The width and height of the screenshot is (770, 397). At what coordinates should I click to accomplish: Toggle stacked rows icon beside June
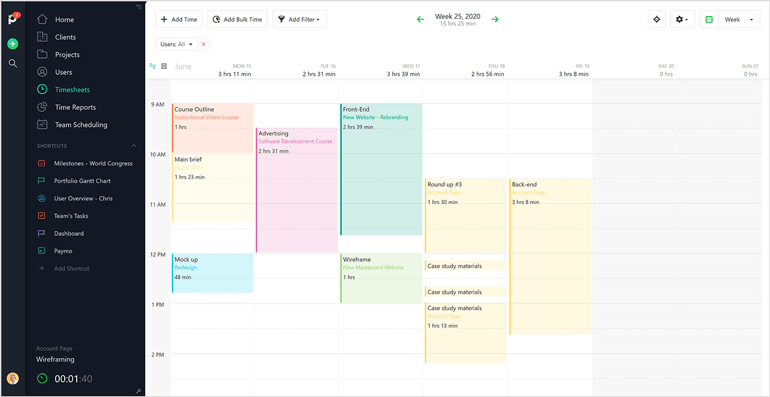point(164,66)
